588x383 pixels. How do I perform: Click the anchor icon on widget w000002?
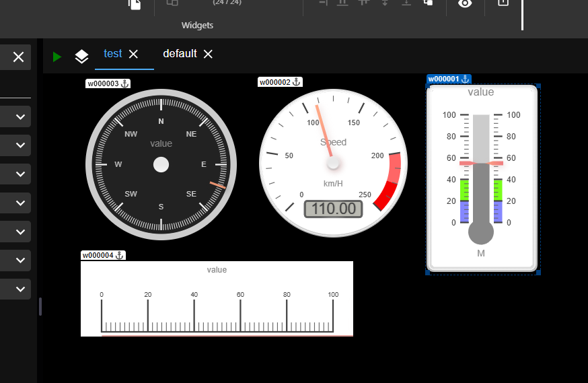click(x=297, y=82)
